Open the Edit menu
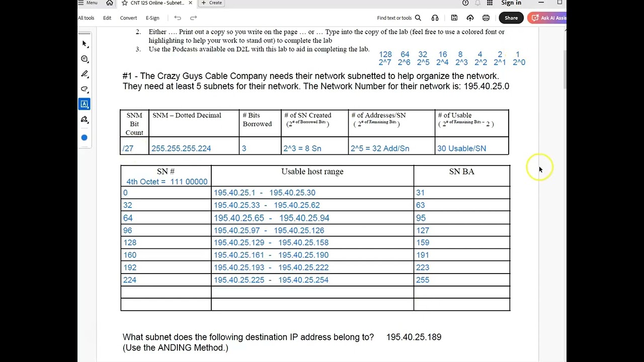 click(x=107, y=18)
